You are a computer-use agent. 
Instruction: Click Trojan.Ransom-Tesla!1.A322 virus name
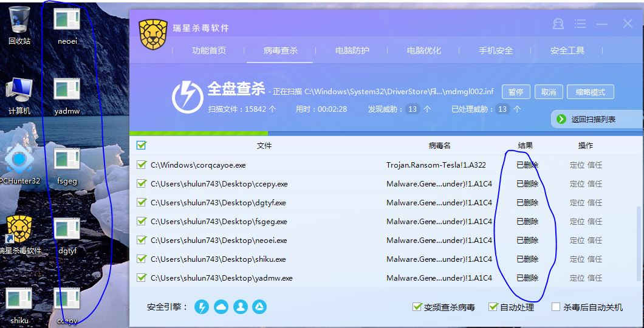point(436,165)
